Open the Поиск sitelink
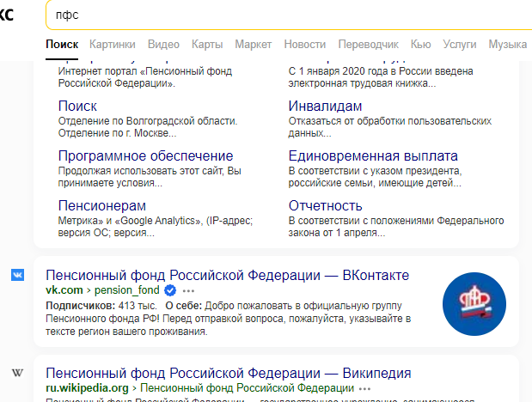 [77, 107]
